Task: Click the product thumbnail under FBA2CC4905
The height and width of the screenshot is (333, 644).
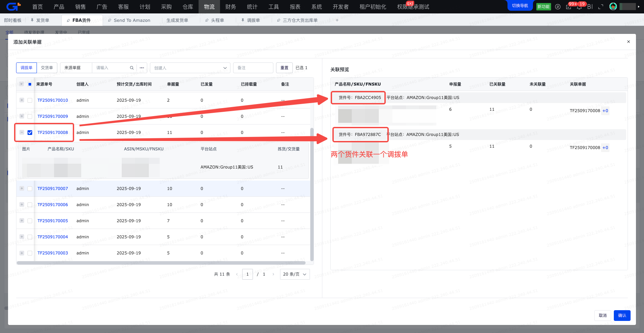Action: point(358,116)
